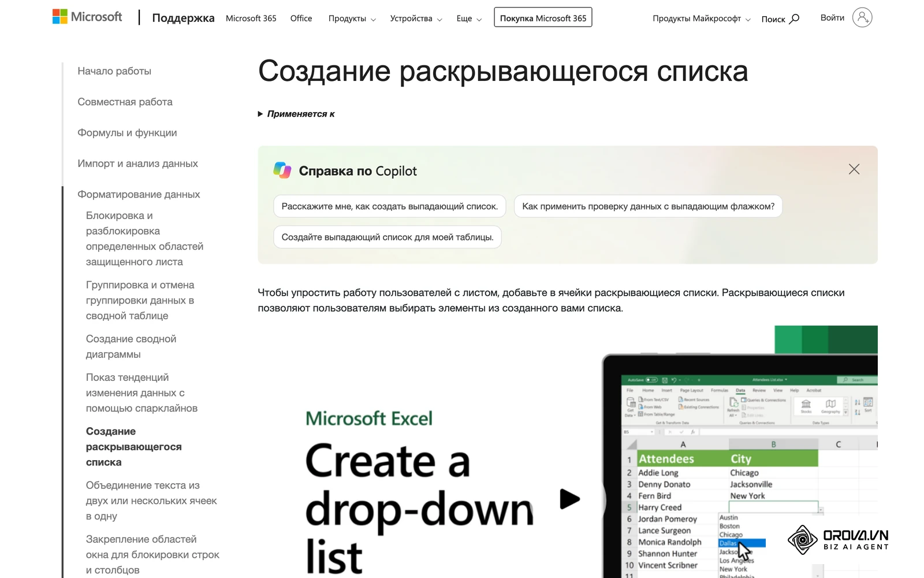This screenshot has height=578, width=924.
Task: Select prompt Расскажите мне, как создать выпадающий список
Action: [x=390, y=206]
